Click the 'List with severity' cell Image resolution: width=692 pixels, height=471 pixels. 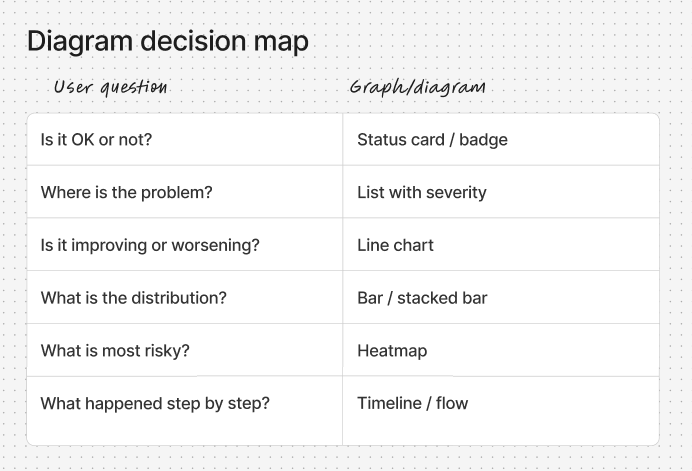click(421, 192)
